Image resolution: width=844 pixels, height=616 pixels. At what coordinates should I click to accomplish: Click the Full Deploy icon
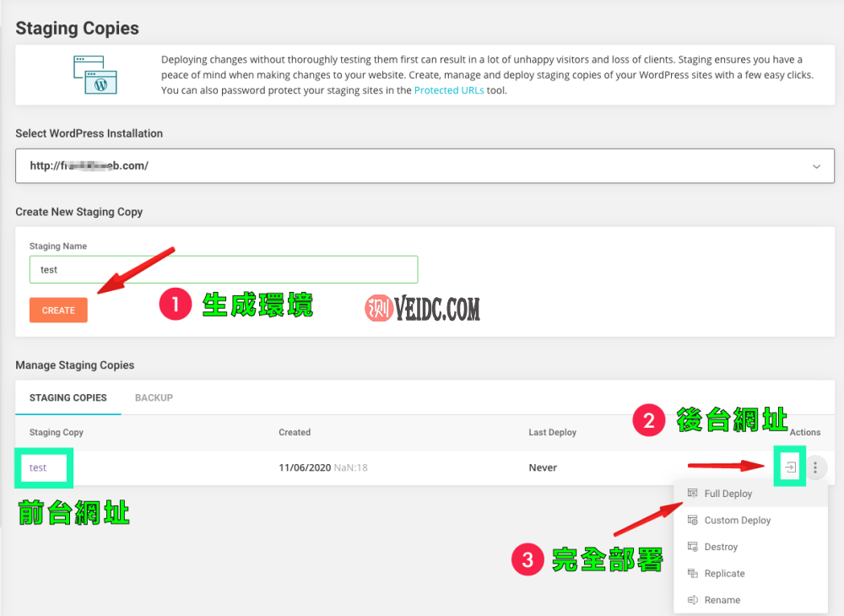point(691,493)
